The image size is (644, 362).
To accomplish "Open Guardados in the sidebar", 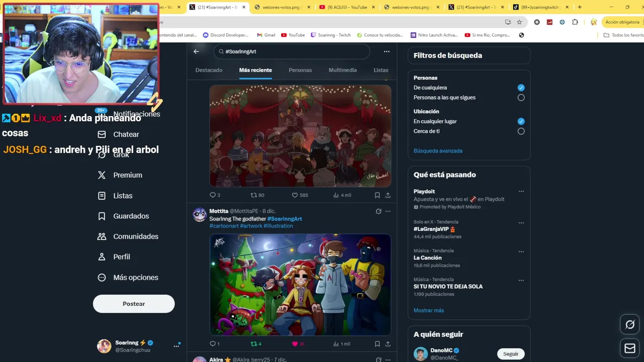I will tap(123, 216).
